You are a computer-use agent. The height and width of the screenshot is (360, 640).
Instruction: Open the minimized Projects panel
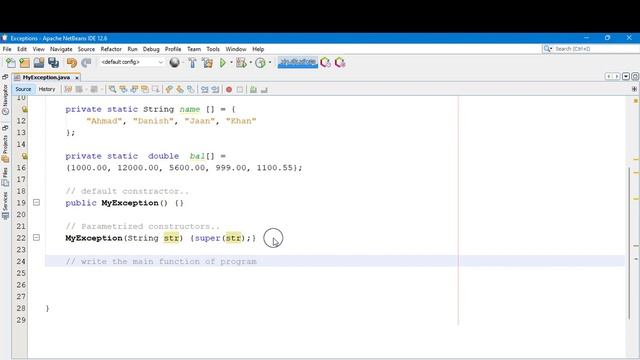tap(5, 148)
